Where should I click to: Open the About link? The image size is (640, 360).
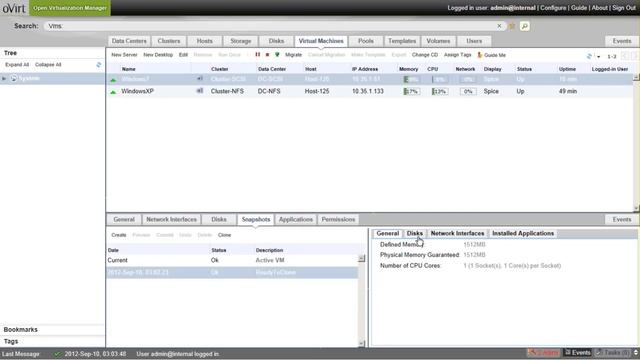click(600, 8)
